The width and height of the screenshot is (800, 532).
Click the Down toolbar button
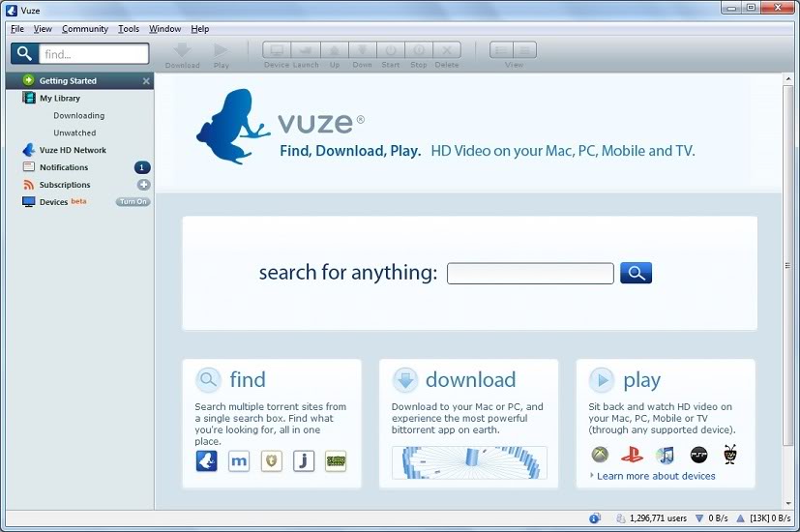pyautogui.click(x=362, y=50)
